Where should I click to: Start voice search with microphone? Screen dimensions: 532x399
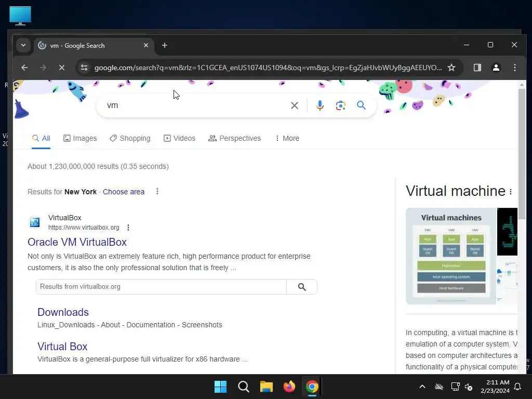click(320, 105)
